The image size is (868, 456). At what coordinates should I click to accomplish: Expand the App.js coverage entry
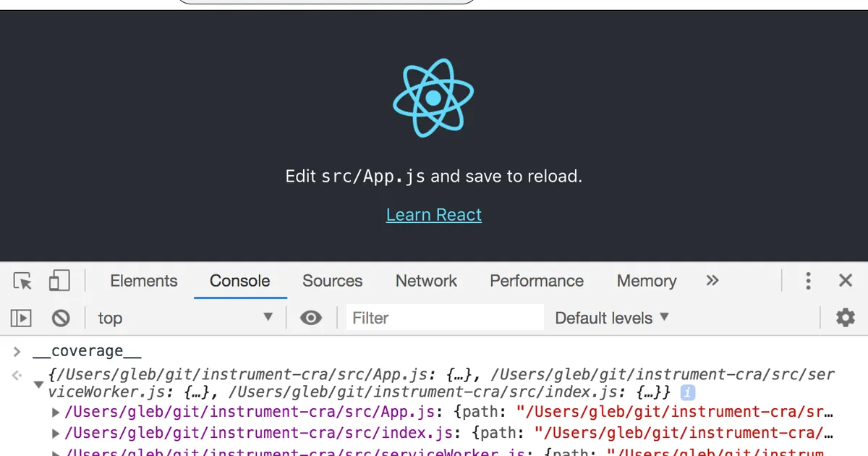(x=56, y=413)
